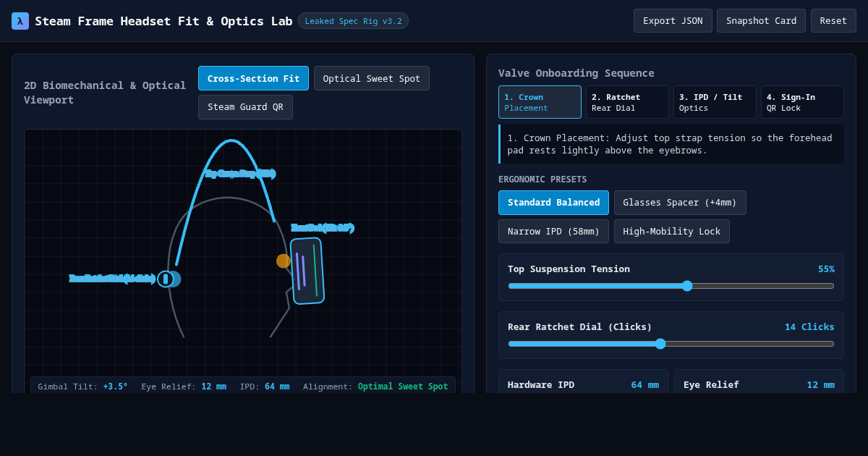
Task: Apply the High-Mobility Lock preset
Action: [x=672, y=232]
